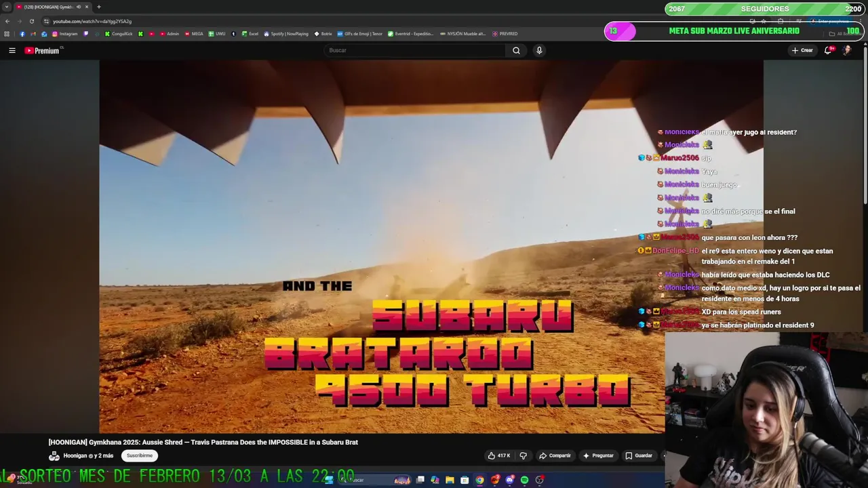Image resolution: width=868 pixels, height=488 pixels.
Task: Click DonFelipe_HD username in chat
Action: (675, 251)
